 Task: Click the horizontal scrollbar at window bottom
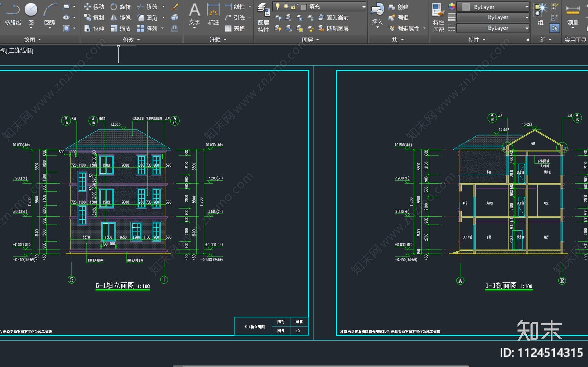coord(320,366)
